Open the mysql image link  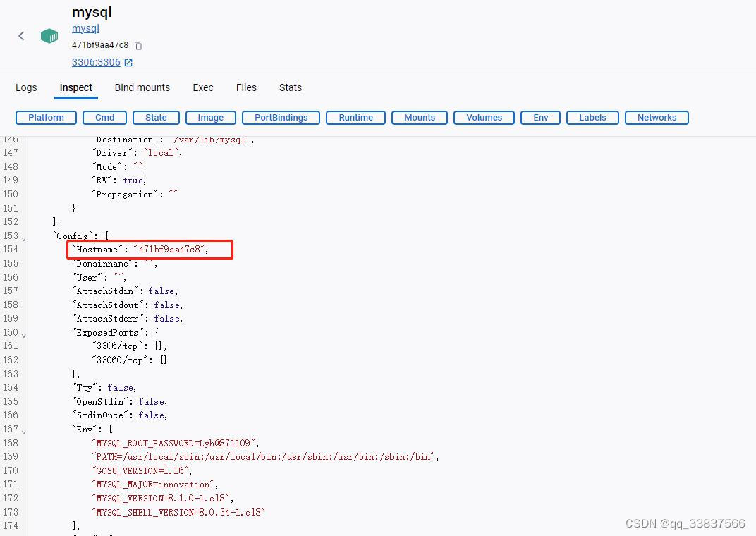(85, 28)
